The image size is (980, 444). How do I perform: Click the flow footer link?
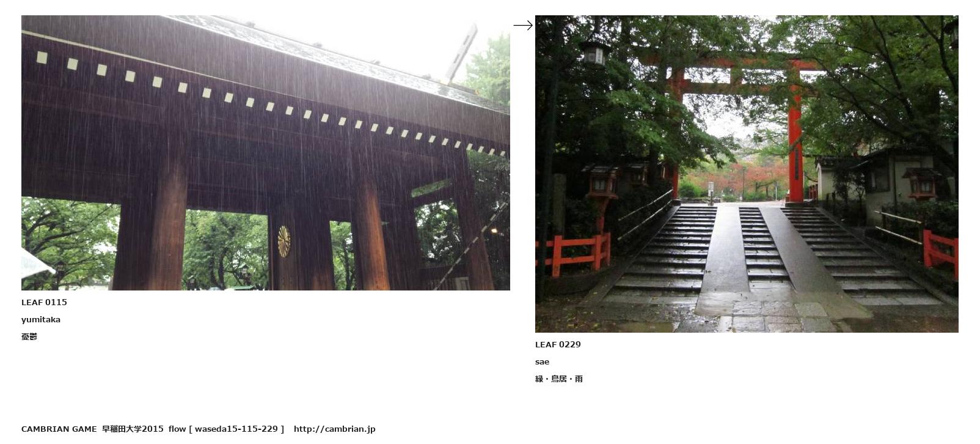177,429
